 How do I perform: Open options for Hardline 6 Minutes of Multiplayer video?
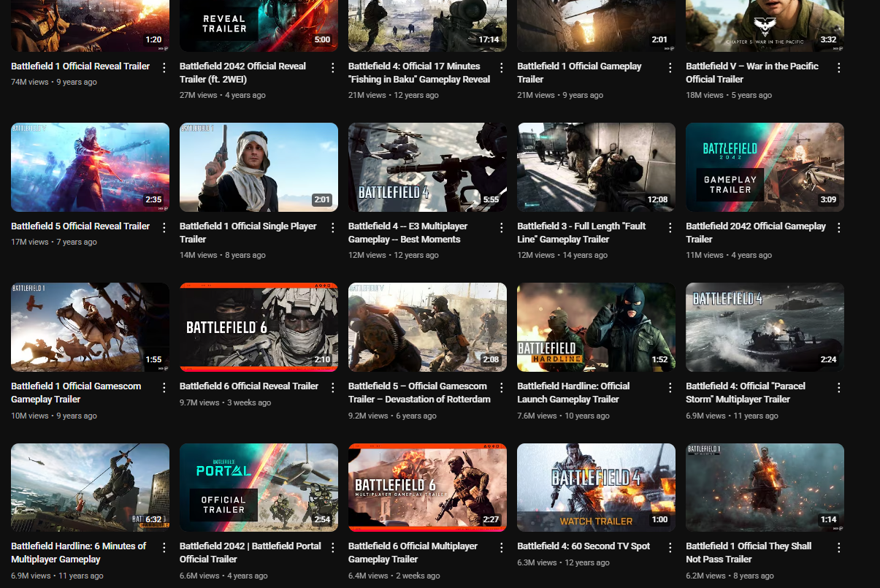164,547
